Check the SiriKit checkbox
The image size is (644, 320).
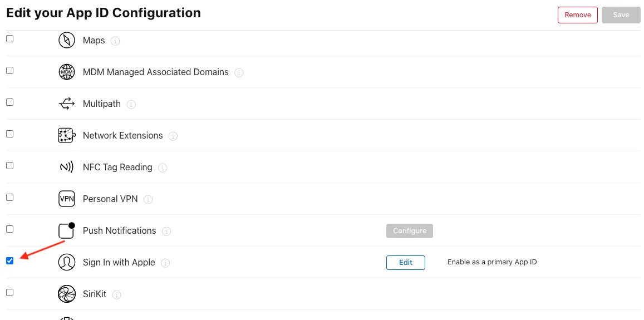pyautogui.click(x=10, y=293)
